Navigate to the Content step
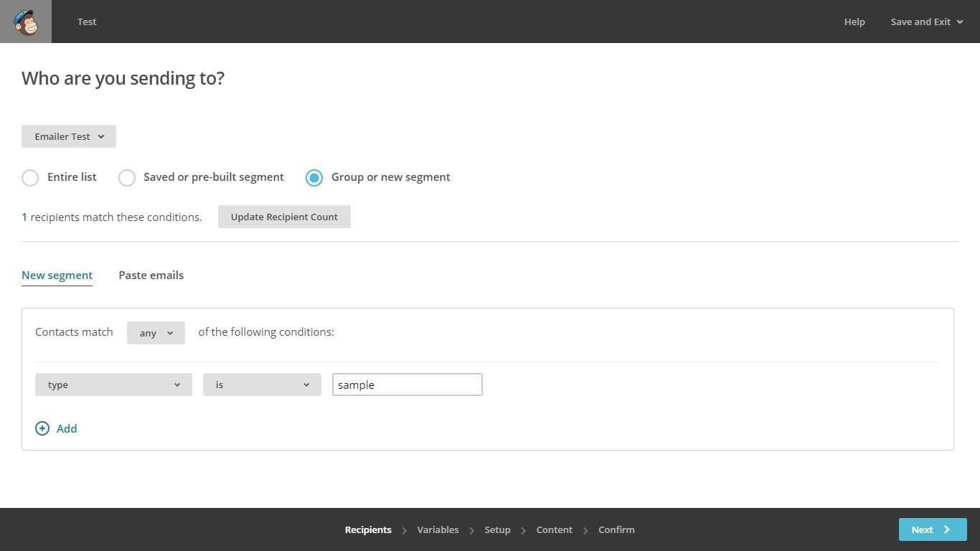Screen dimensions: 980x551 tap(554, 529)
